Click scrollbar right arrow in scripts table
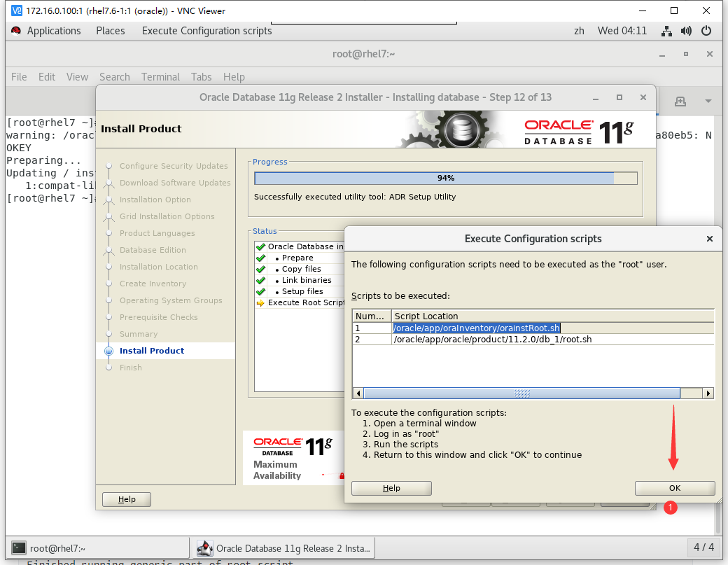Screen dimensions: 728x565 pos(708,393)
